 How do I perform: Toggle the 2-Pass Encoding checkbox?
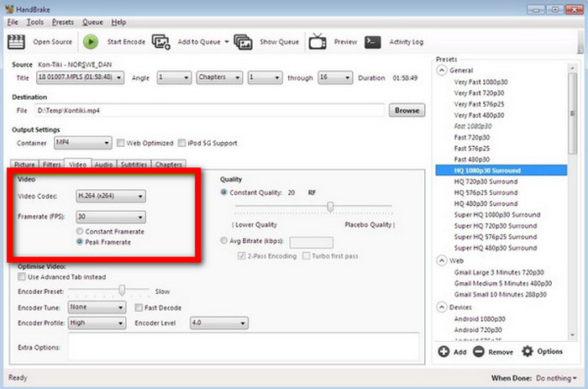click(x=242, y=255)
